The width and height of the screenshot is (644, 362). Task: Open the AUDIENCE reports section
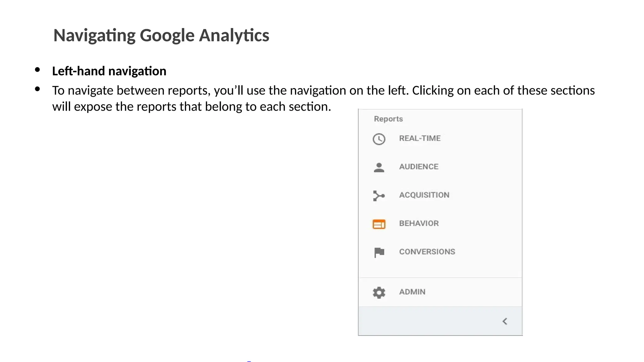(419, 167)
